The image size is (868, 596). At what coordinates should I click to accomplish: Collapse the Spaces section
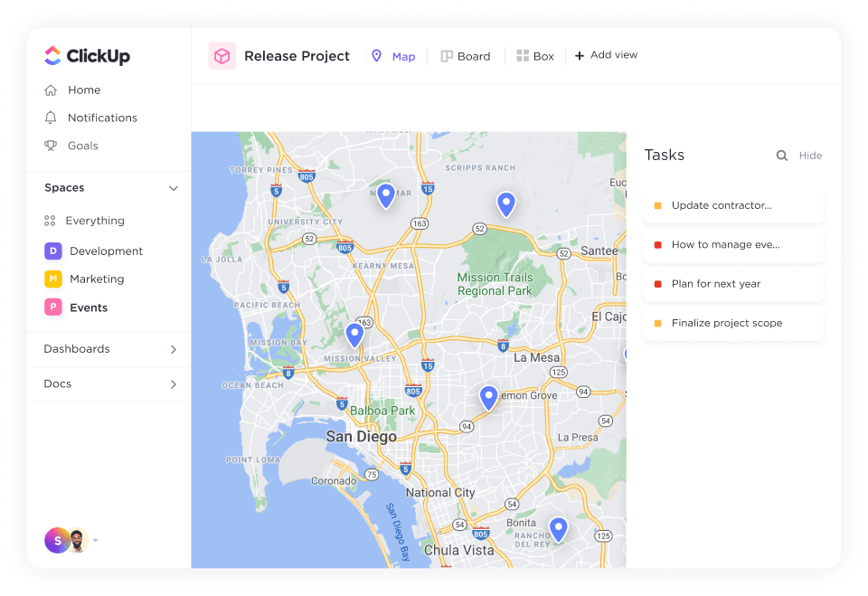pos(174,188)
